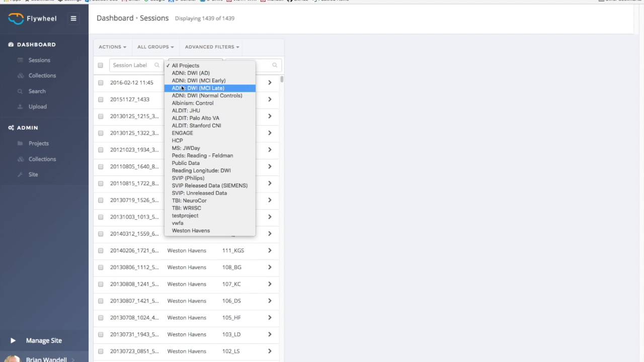
Task: Open the 2016-02-12 11:45 session arrow
Action: pos(270,82)
